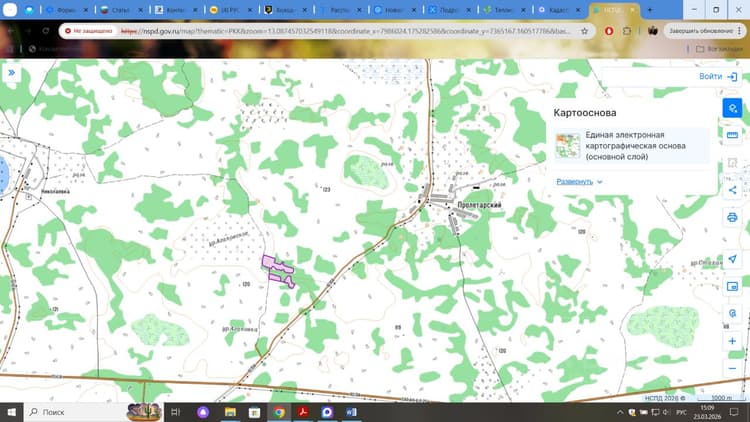Open Word from the taskbar
750x422 pixels.
351,412
